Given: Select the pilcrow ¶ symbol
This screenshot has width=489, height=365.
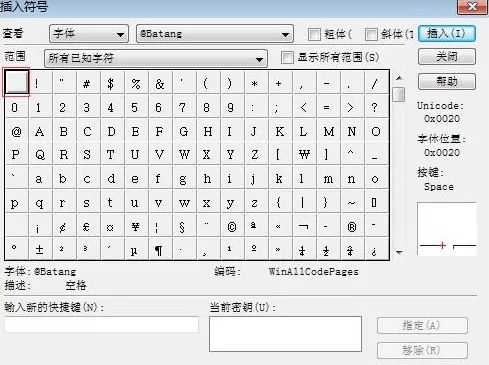Looking at the screenshot, I should [x=160, y=249].
